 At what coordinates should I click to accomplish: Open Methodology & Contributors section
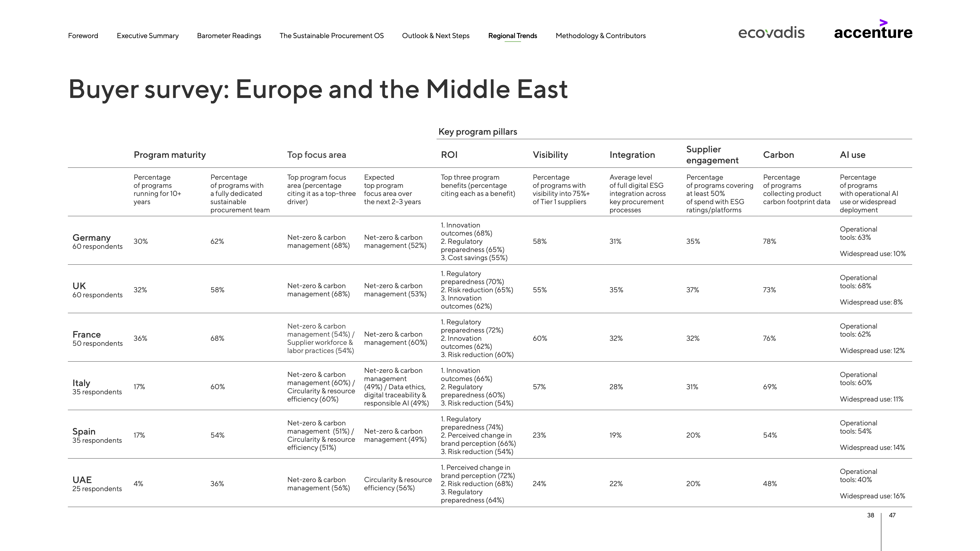(x=600, y=36)
